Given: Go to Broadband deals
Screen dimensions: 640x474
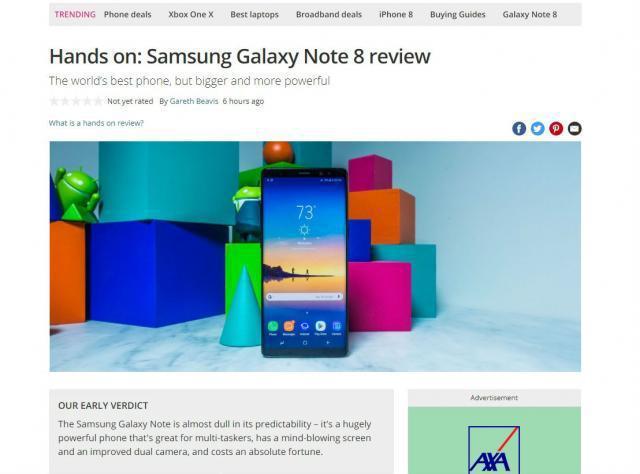Looking at the screenshot, I should (x=329, y=14).
